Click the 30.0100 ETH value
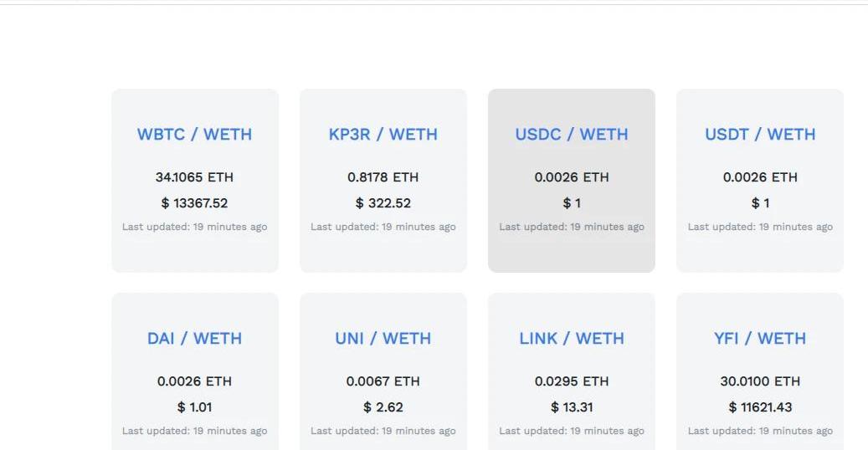Image resolution: width=868 pixels, height=450 pixels. [760, 381]
